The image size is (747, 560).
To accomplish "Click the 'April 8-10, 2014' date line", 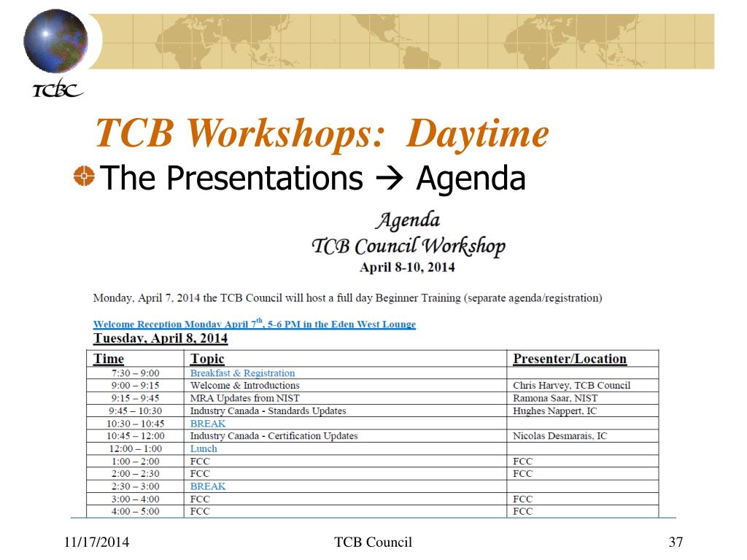I will [407, 267].
